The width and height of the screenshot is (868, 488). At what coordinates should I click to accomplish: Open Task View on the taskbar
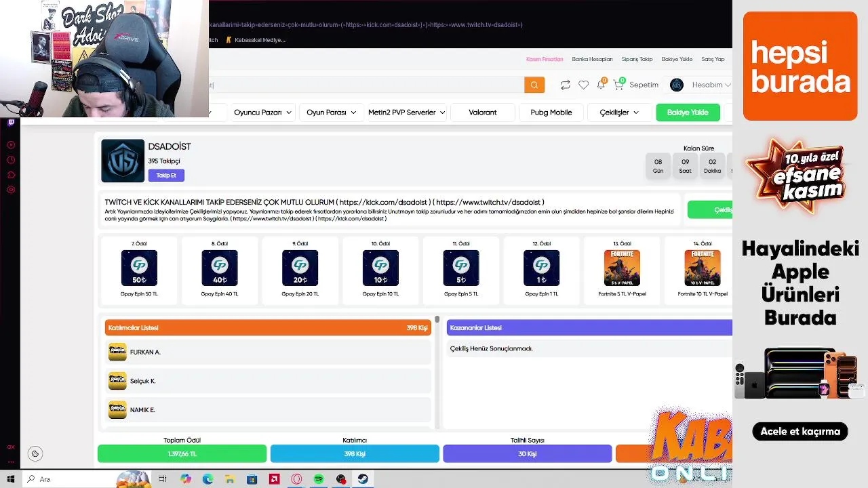coord(163,479)
